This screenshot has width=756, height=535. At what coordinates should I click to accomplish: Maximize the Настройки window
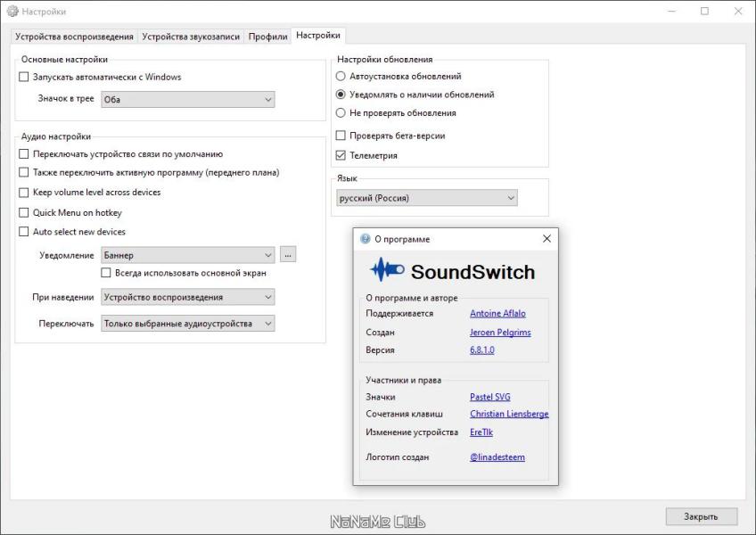pyautogui.click(x=704, y=11)
